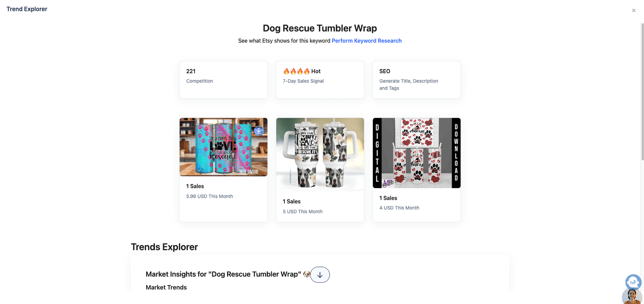
Task: Open the chat widget bubble icon
Action: (x=633, y=282)
